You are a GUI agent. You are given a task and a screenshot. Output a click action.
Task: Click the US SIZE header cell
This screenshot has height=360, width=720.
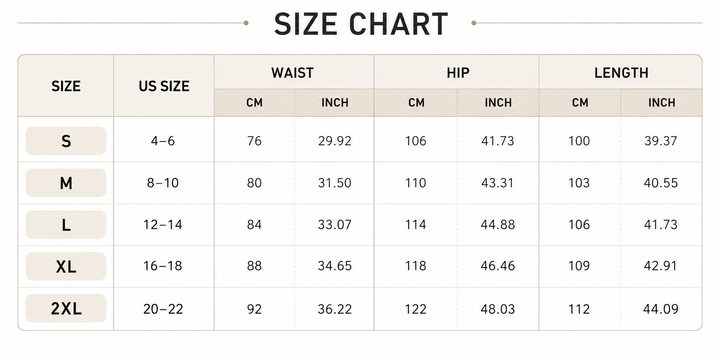pos(164,86)
